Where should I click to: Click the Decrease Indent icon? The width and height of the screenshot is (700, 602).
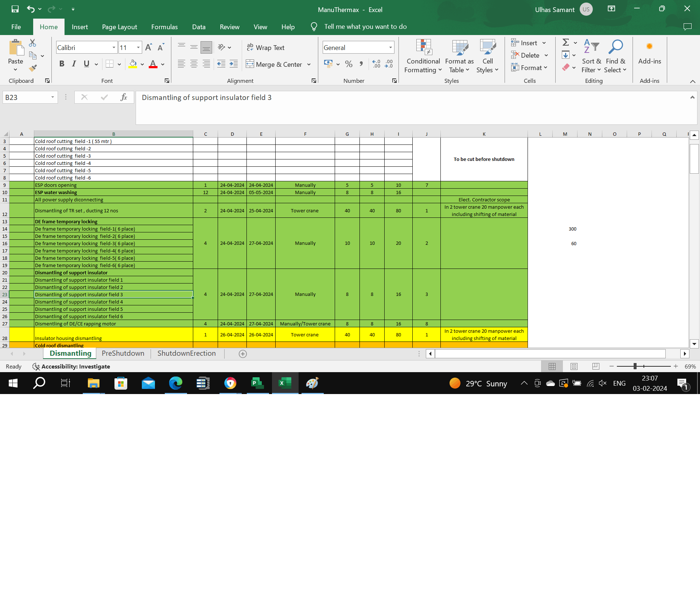coord(221,64)
